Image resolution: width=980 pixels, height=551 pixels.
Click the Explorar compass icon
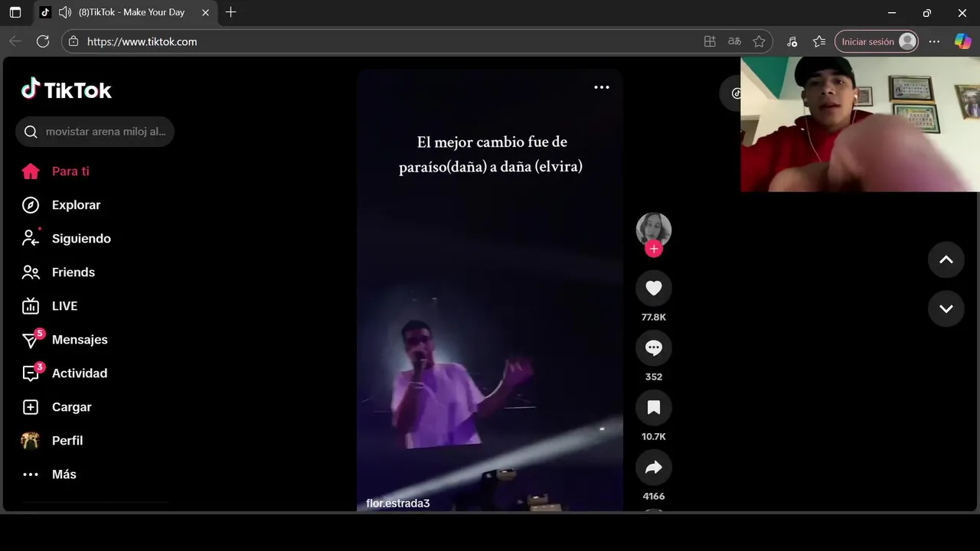coord(31,205)
